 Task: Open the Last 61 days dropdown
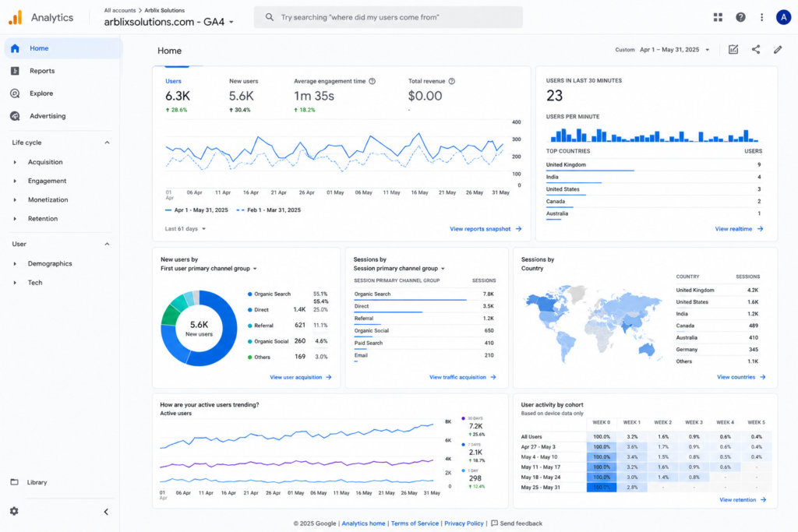point(185,229)
